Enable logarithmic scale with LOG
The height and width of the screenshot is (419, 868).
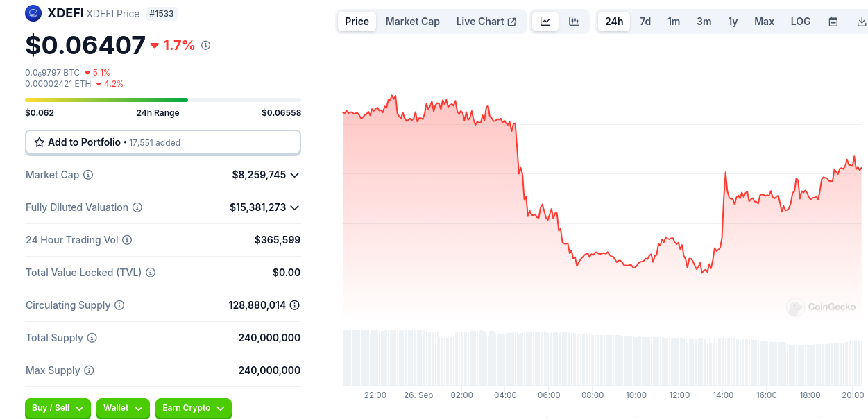(800, 22)
